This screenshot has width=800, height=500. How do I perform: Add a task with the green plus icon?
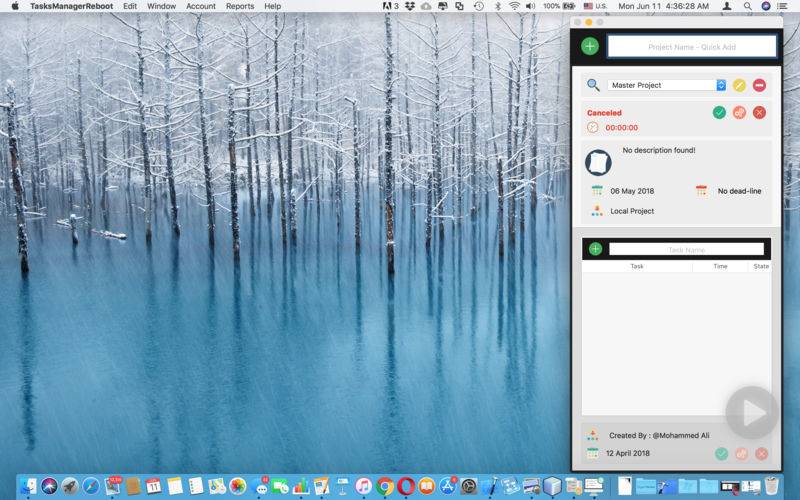[595, 249]
